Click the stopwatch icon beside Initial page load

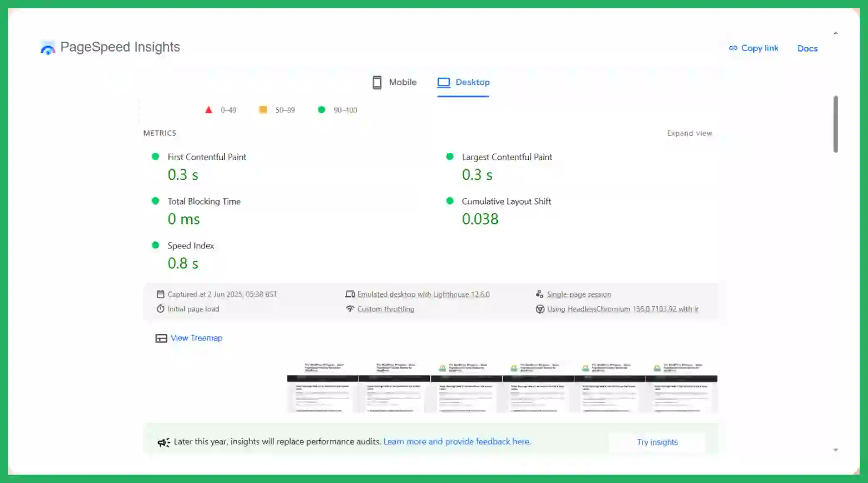160,309
